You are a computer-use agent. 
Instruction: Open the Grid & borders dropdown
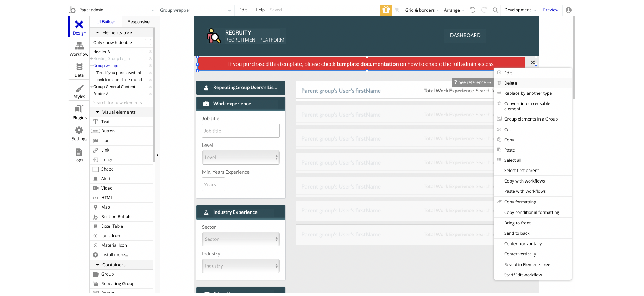[x=422, y=10]
